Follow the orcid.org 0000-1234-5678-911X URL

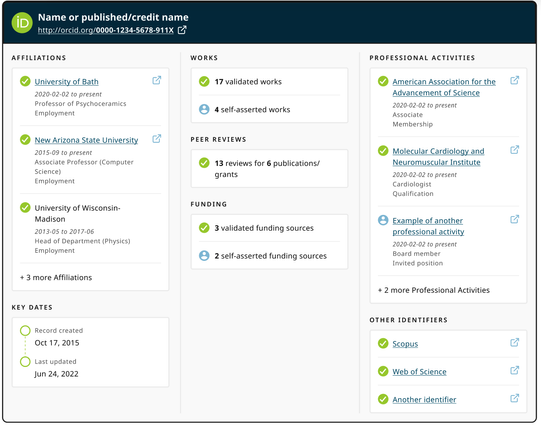click(106, 30)
